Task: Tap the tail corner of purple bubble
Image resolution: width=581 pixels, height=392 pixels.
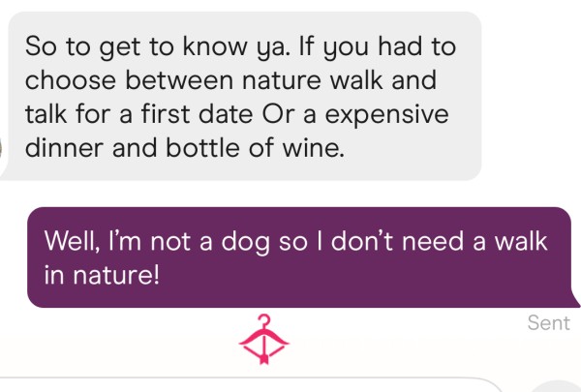Action: click(x=573, y=301)
